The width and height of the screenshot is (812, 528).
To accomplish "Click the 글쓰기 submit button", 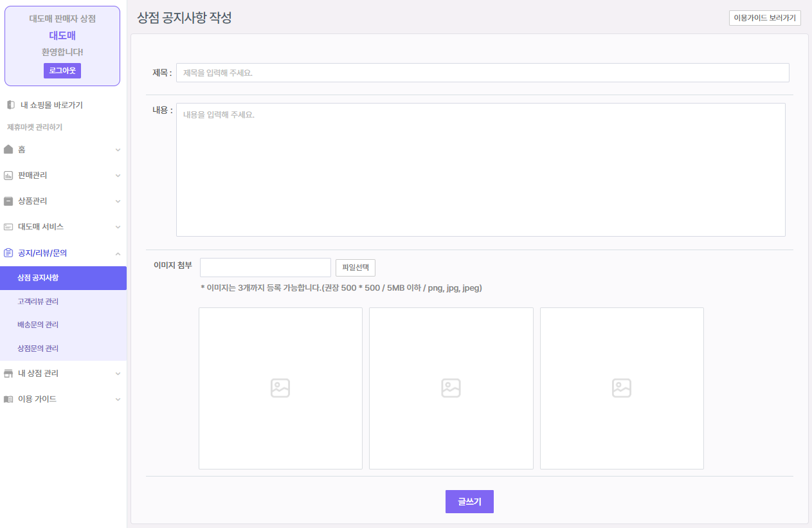I will [469, 502].
